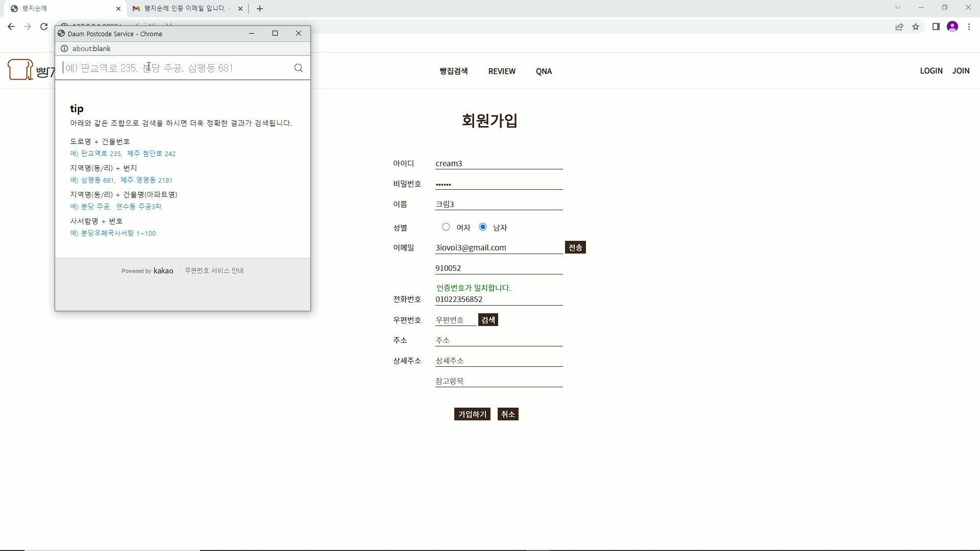Click the search magnifier icon in postcode popup
The height and width of the screenshot is (551, 980).
(x=299, y=68)
